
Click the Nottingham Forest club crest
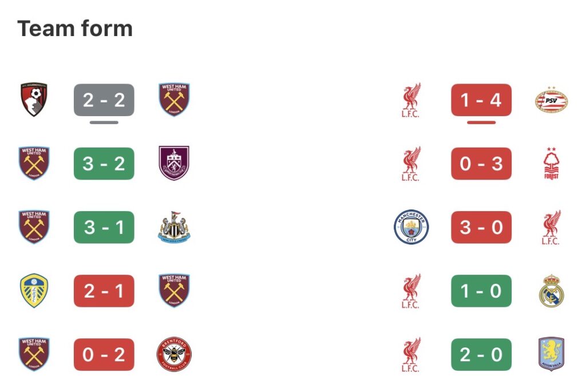[551, 164]
